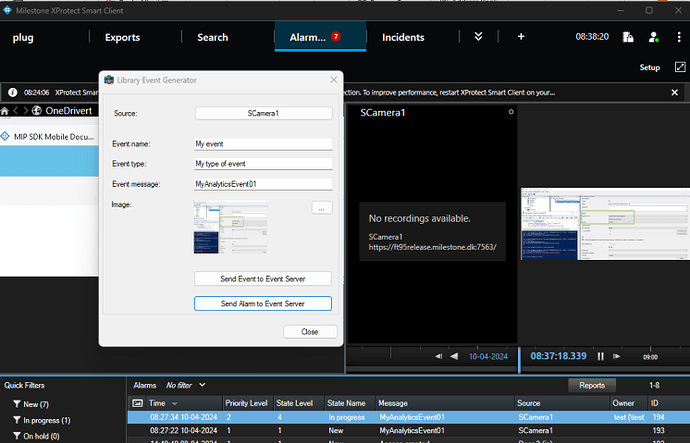Click the Close button in dialog
Screen dimensions: 690x443
[x=310, y=332]
